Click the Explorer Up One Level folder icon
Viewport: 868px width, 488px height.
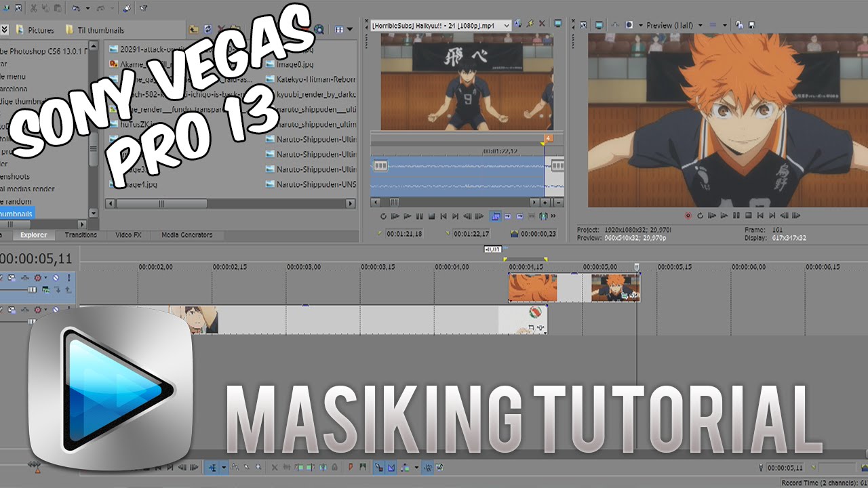click(x=193, y=30)
